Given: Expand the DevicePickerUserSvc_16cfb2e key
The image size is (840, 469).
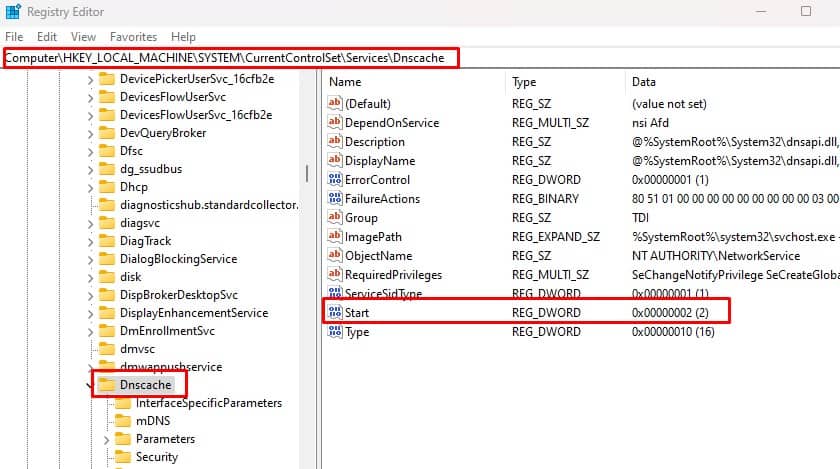Looking at the screenshot, I should (x=90, y=80).
